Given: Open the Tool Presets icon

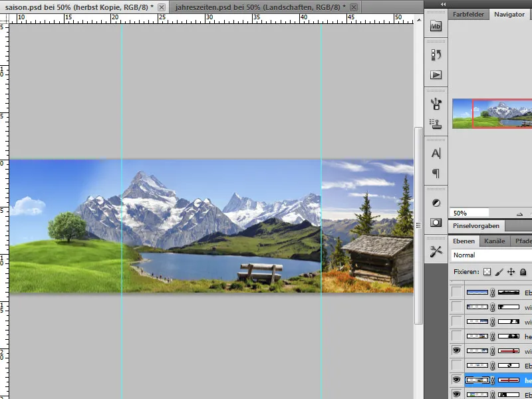Looking at the screenshot, I should tap(436, 252).
